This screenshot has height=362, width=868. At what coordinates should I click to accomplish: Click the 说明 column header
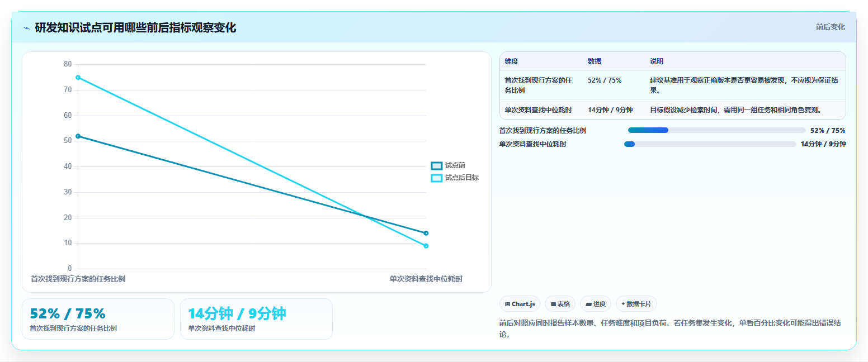tap(657, 61)
